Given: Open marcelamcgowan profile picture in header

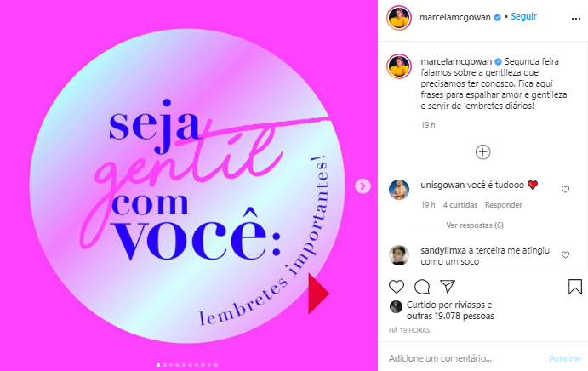Looking at the screenshot, I should 399,18.
